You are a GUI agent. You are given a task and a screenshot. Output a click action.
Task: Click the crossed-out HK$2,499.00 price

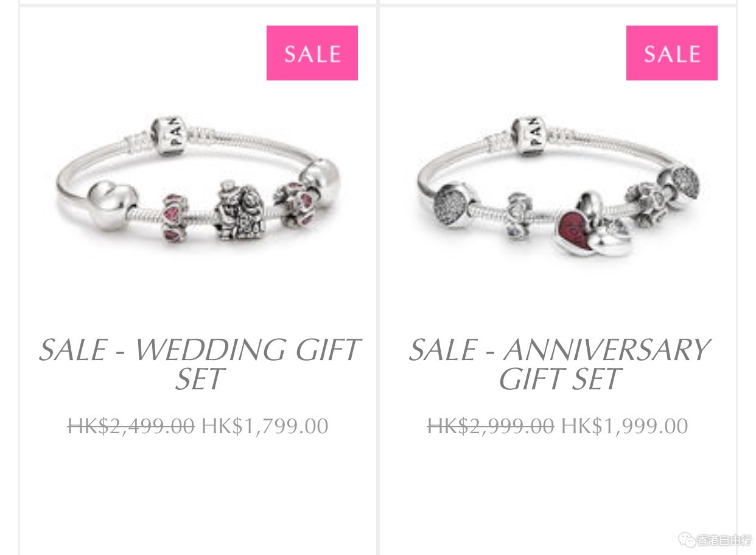click(x=131, y=426)
